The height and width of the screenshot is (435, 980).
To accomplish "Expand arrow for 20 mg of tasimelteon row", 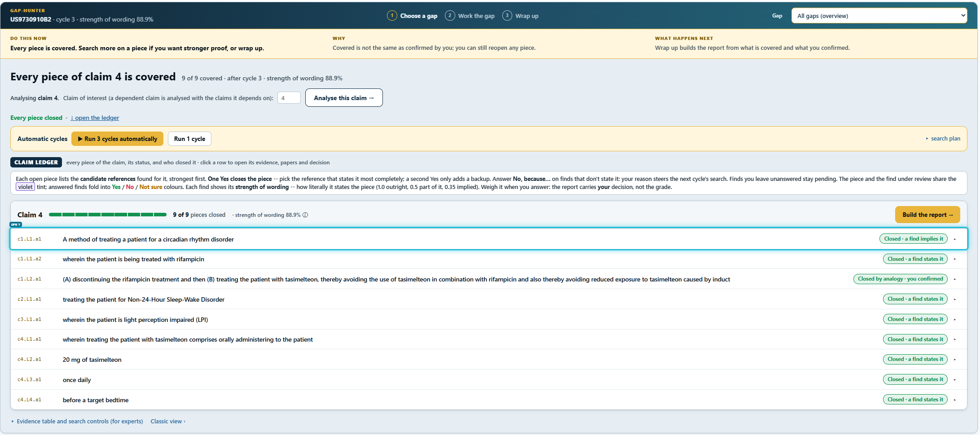I will [955, 360].
